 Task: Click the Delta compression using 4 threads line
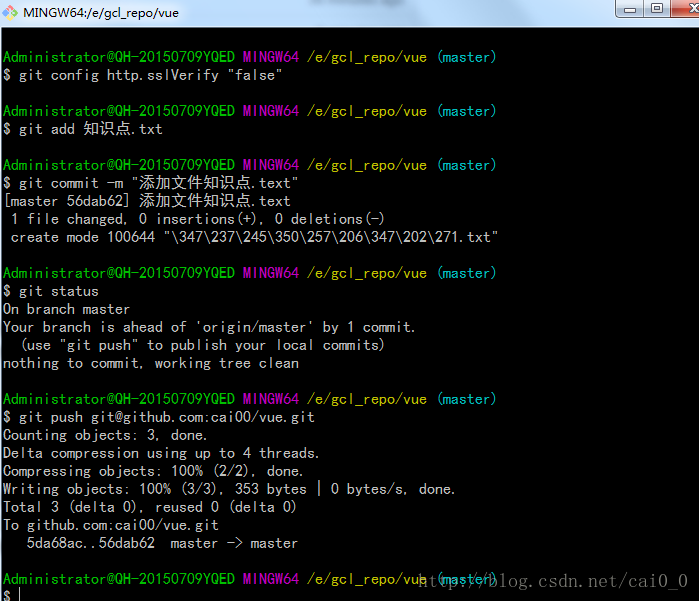pos(161,453)
